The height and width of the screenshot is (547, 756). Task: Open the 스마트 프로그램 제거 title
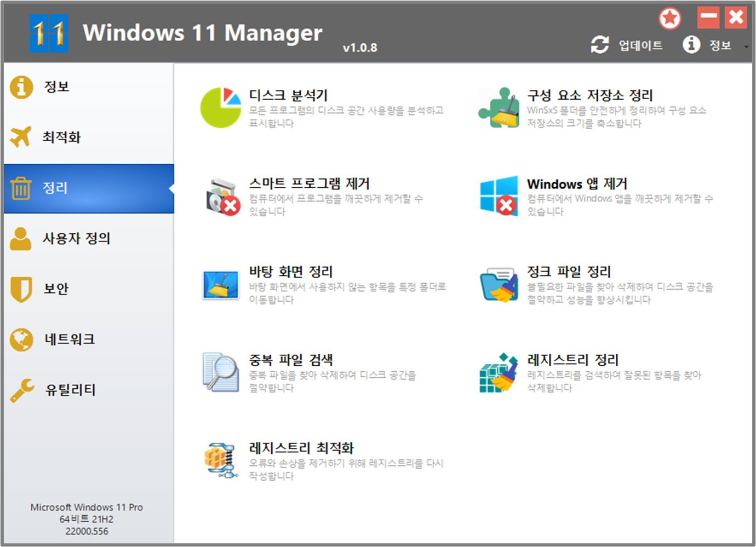click(x=310, y=183)
